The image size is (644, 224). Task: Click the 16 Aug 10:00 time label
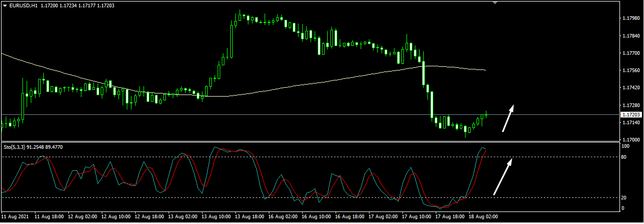[316, 216]
